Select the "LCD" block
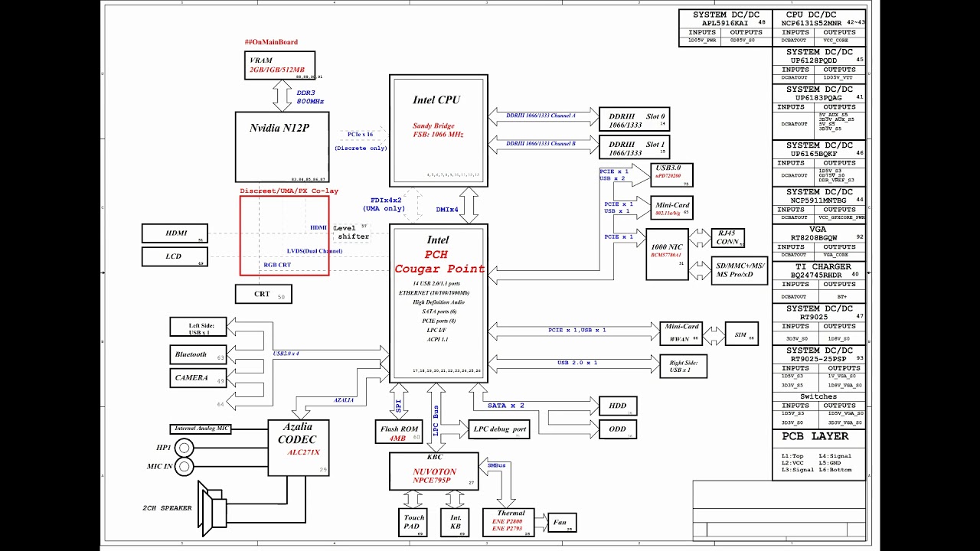Screen dimensions: 980x551 tap(175, 256)
